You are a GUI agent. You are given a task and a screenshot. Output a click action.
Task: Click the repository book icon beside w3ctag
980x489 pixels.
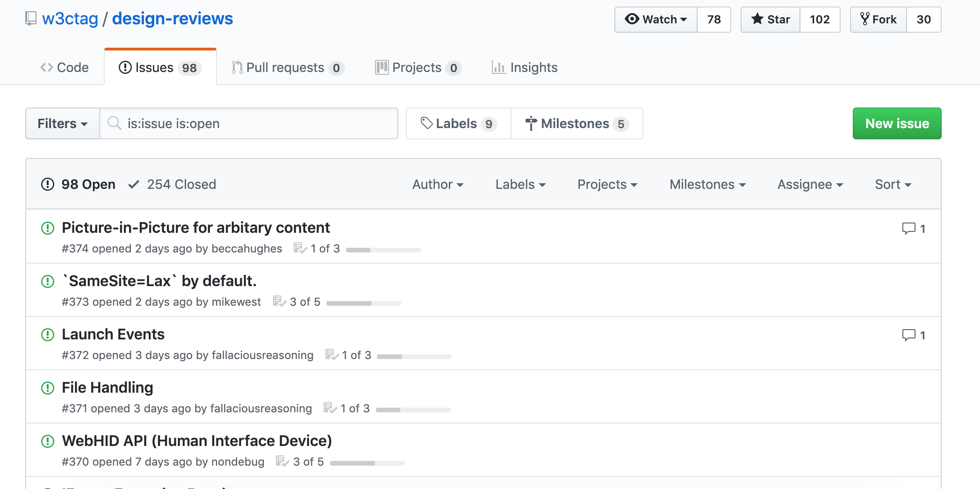(x=31, y=19)
